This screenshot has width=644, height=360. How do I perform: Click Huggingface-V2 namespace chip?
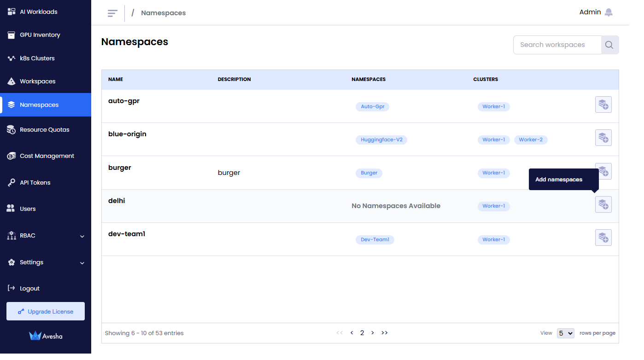coord(381,139)
